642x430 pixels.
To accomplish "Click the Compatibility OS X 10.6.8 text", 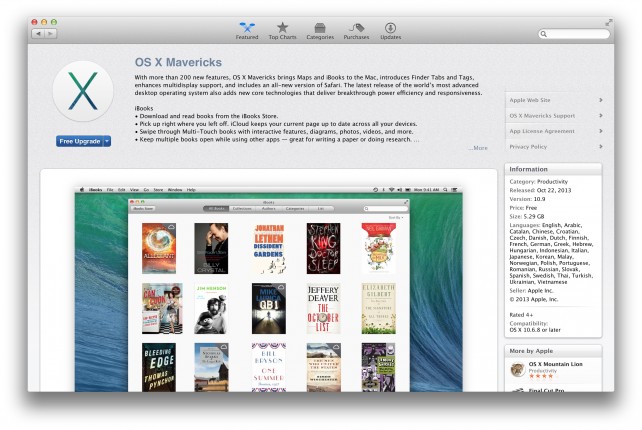I will pyautogui.click(x=535, y=326).
